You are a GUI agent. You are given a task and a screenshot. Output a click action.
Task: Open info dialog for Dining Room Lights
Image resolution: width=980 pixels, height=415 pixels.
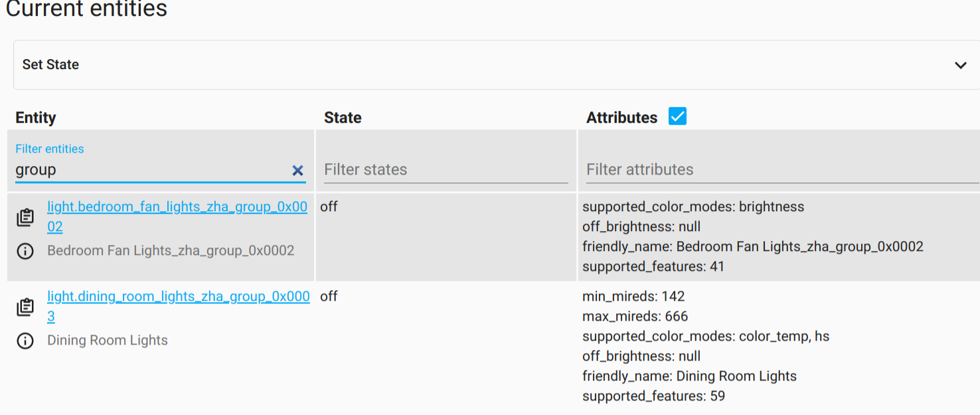[x=25, y=341]
